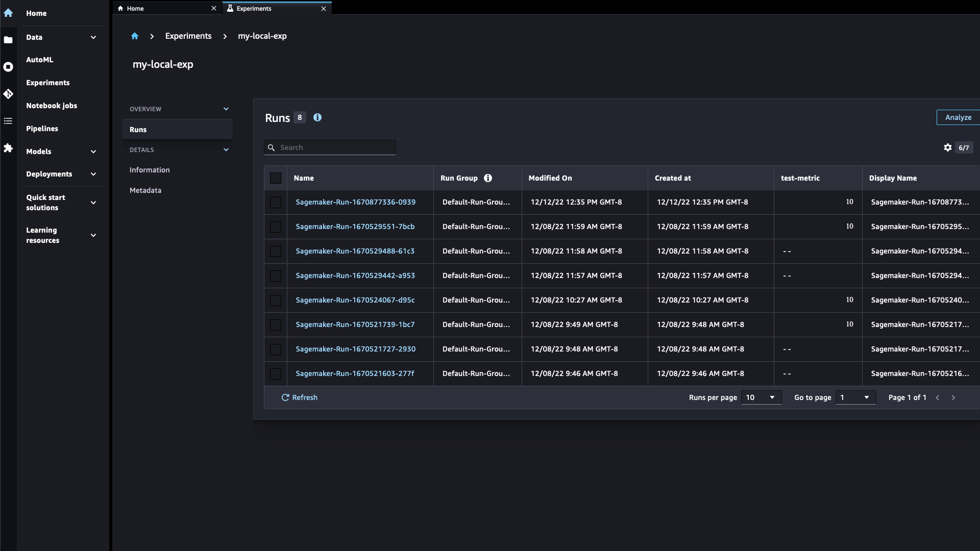The height and width of the screenshot is (551, 980).
Task: Click the Home sidebar icon
Action: (x=9, y=13)
